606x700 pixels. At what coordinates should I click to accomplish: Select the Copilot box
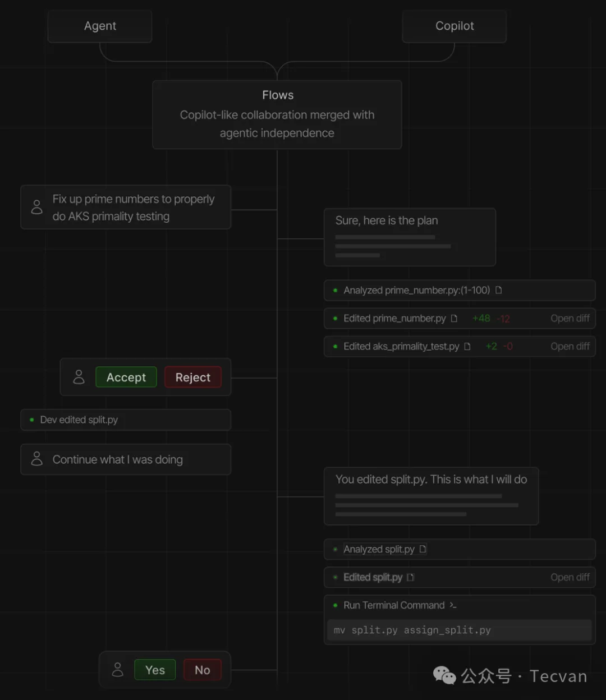[454, 26]
